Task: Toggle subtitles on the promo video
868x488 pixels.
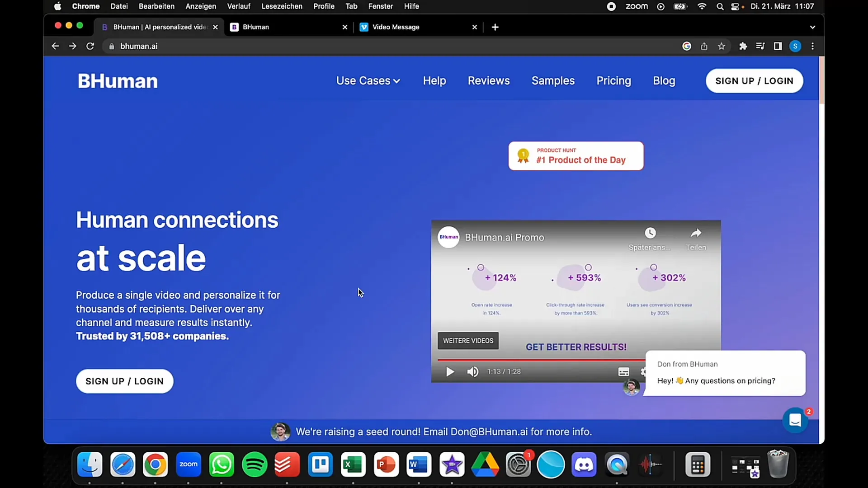Action: click(x=623, y=371)
